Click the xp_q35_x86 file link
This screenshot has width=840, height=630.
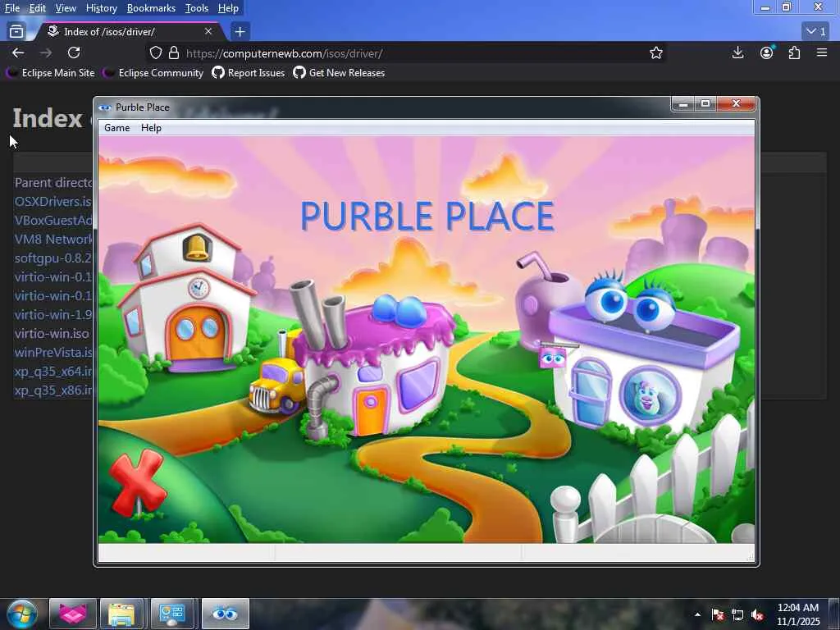(x=53, y=390)
